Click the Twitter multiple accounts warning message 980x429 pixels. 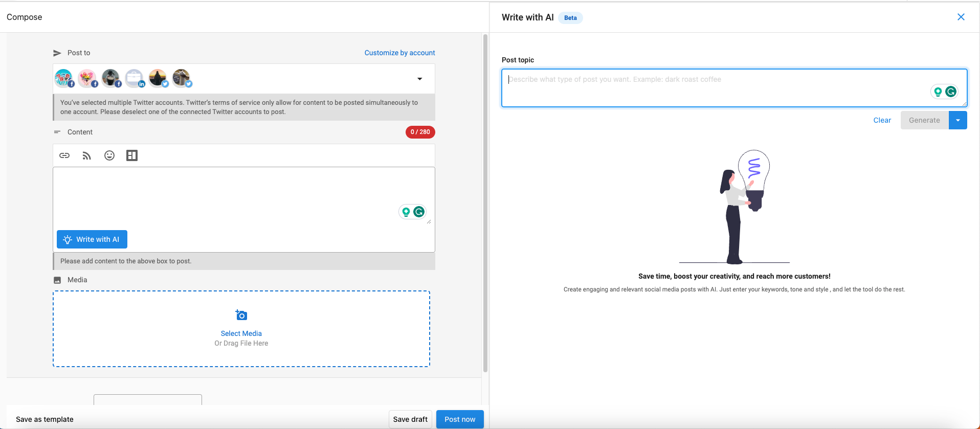[244, 107]
